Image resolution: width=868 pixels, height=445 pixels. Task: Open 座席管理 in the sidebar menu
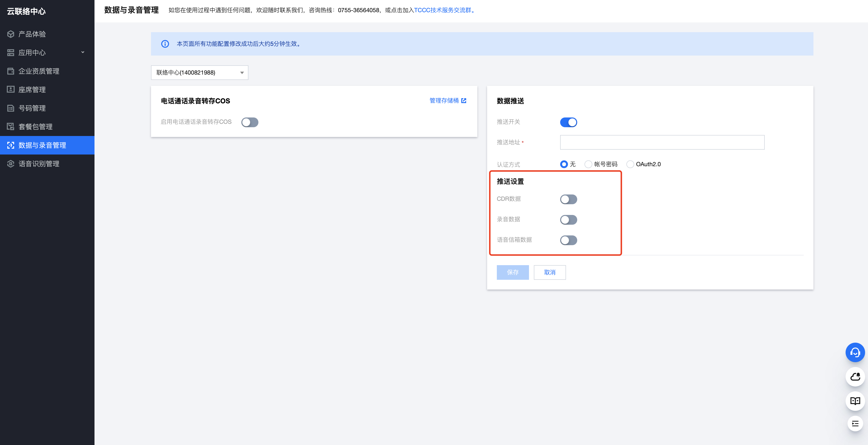coord(32,90)
